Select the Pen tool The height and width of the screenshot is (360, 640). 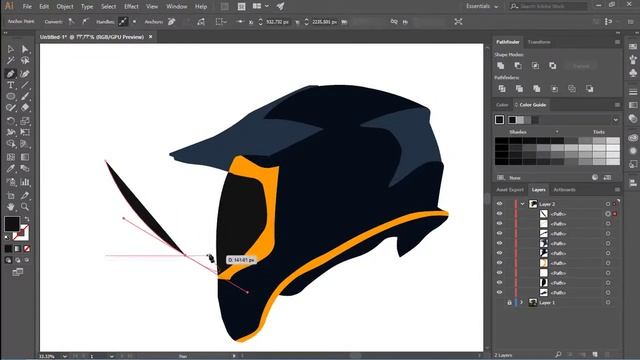[11, 73]
